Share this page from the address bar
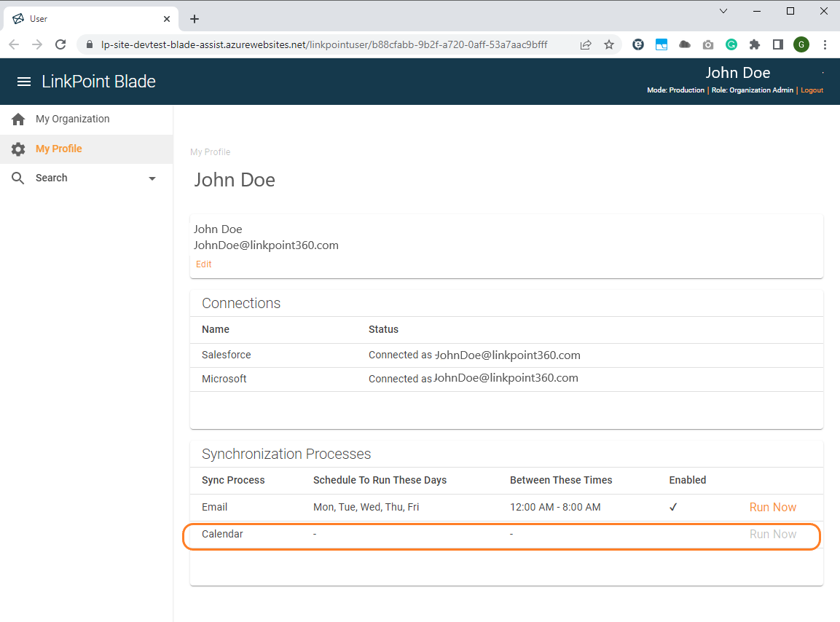 click(x=586, y=44)
